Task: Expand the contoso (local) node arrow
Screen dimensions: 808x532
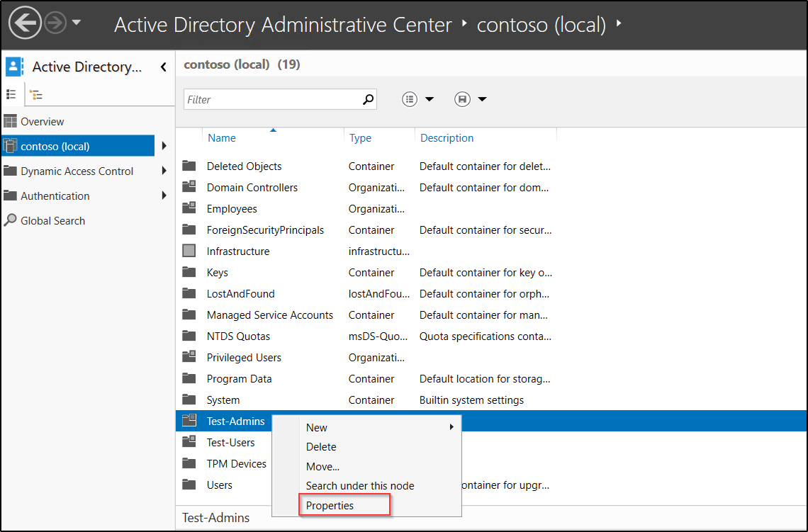Action: pos(164,147)
